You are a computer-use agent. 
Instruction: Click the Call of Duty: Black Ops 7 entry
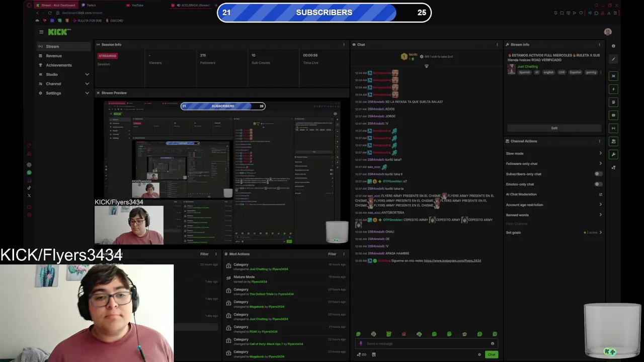[x=286, y=341]
